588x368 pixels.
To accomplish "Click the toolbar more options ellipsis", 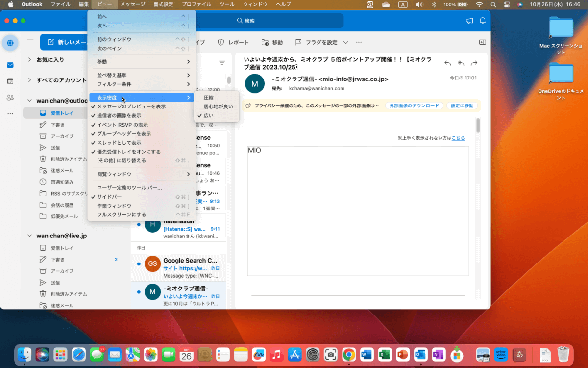I will [x=359, y=42].
